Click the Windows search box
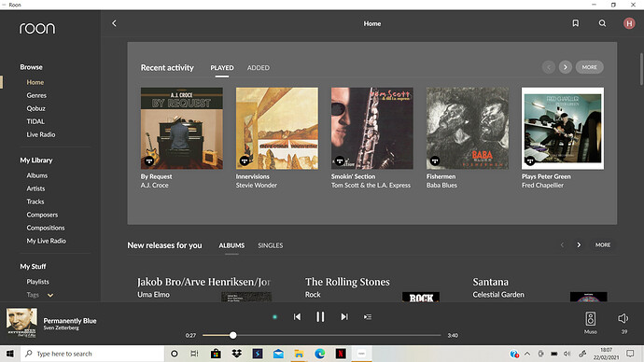This screenshot has width=644, height=362. click(x=92, y=354)
